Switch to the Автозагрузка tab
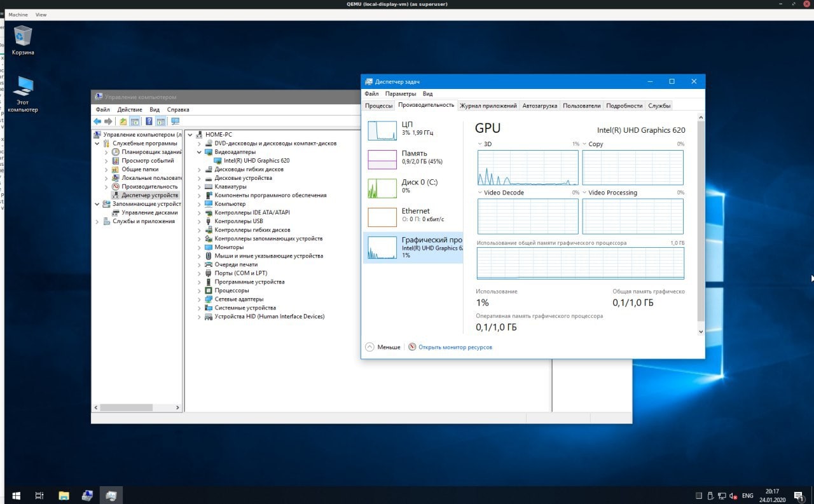Screen dimensions: 814x504 pos(539,106)
